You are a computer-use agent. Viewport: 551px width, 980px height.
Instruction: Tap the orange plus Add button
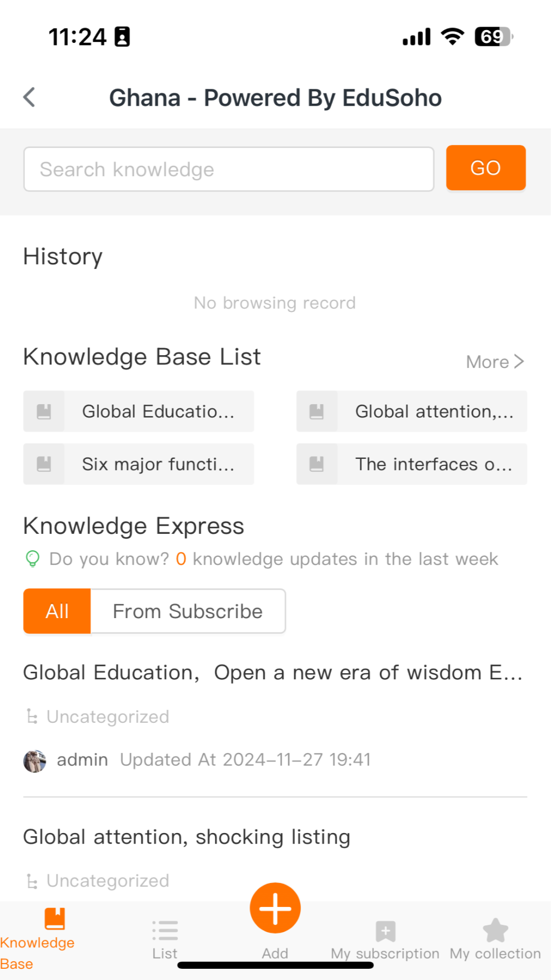coord(275,908)
